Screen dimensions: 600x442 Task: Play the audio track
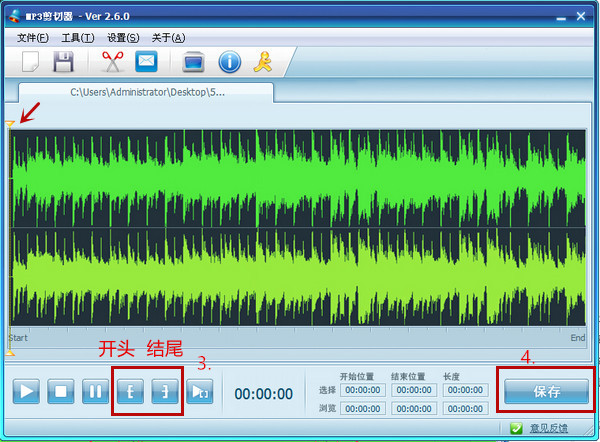pyautogui.click(x=27, y=392)
